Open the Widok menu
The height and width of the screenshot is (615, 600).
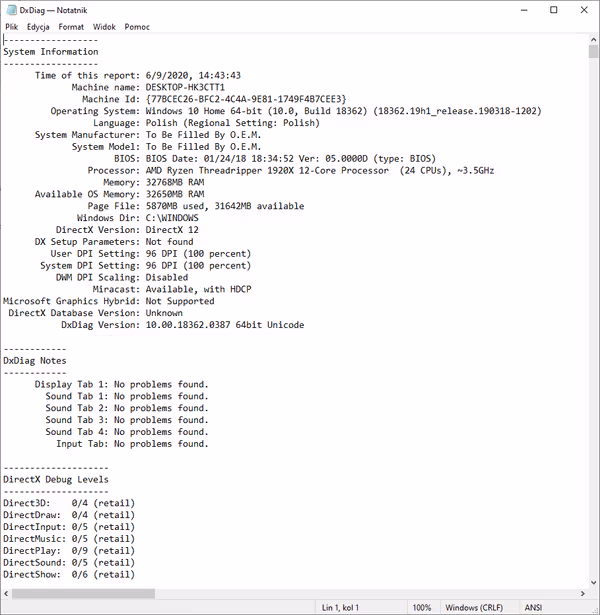104,27
